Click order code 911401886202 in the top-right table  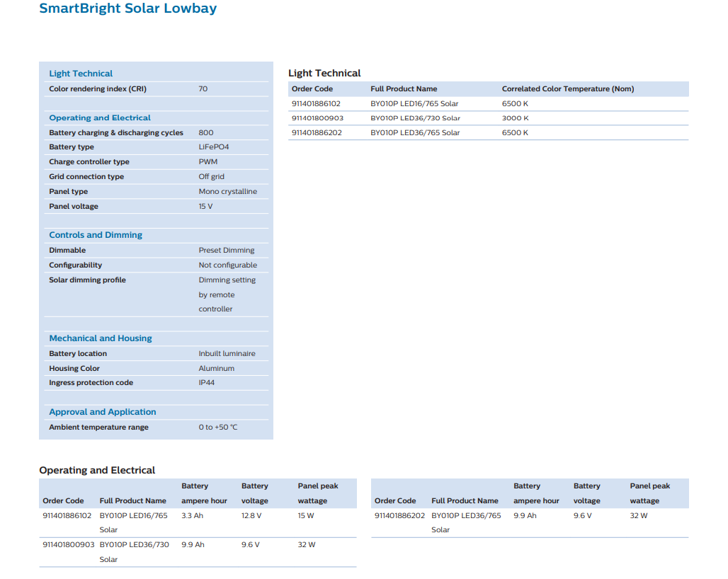pyautogui.click(x=317, y=133)
